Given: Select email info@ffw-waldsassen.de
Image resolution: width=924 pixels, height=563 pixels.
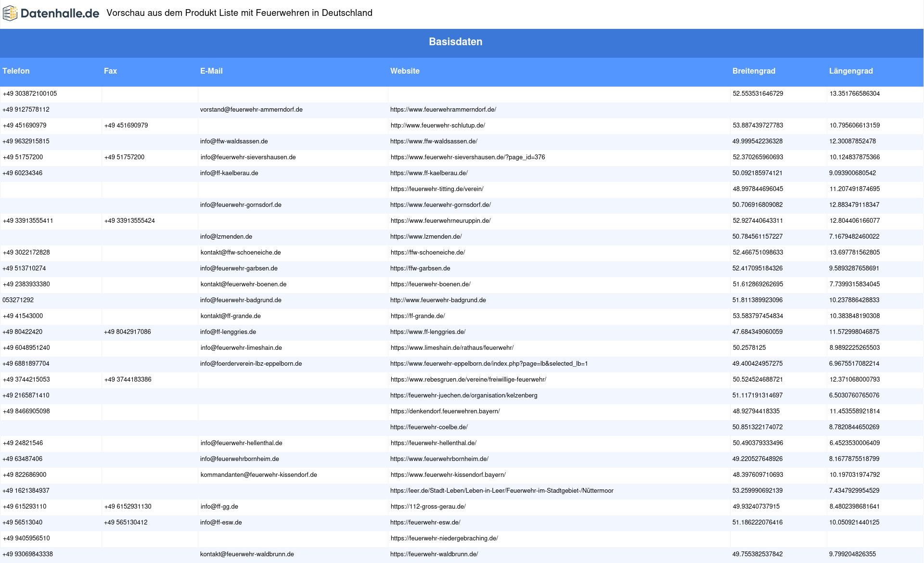Looking at the screenshot, I should [x=234, y=141].
